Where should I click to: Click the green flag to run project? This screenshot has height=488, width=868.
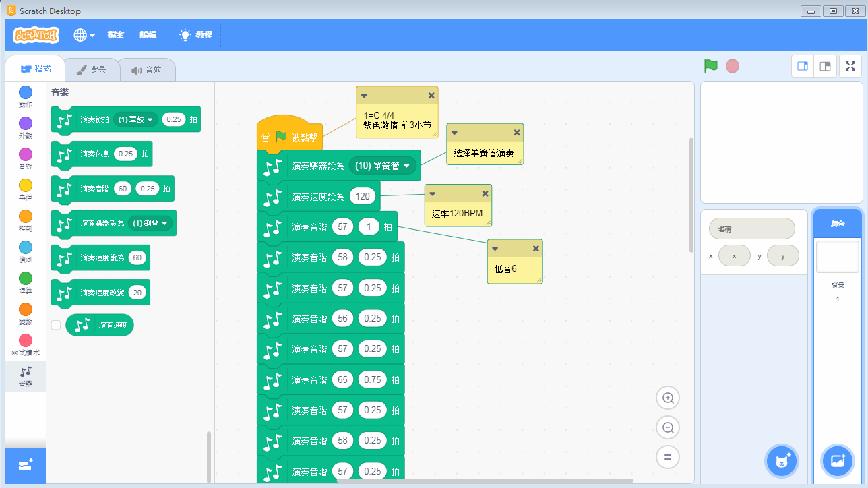point(710,66)
